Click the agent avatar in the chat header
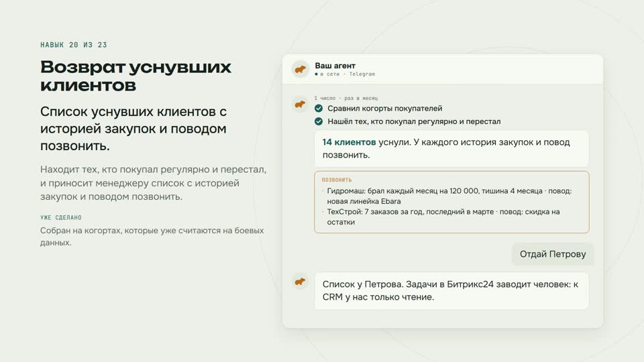This screenshot has width=644, height=362. (301, 69)
